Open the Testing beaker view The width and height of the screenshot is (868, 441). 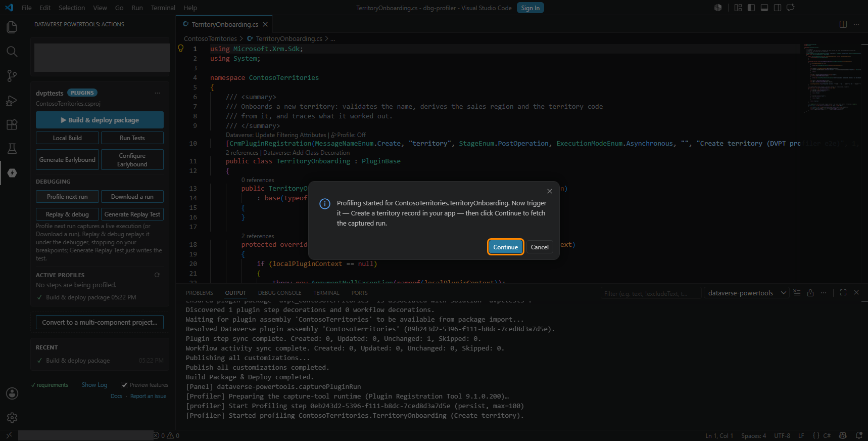(12, 149)
